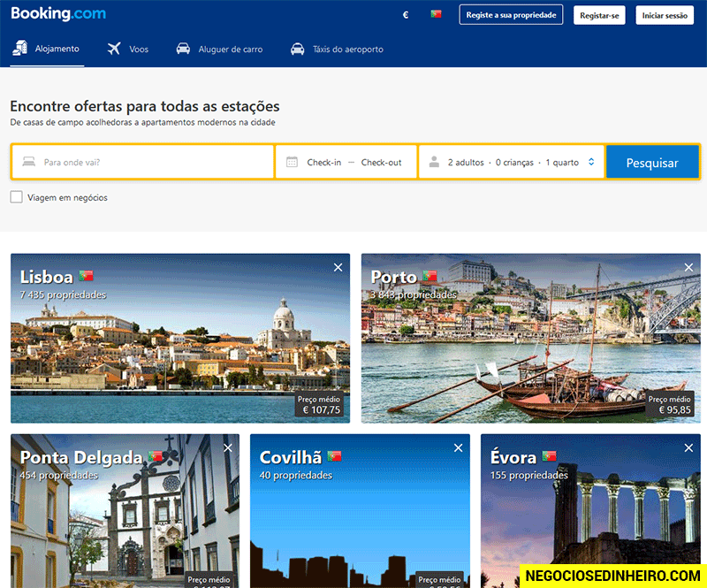Click '0 crianças' in guests field
707x588 pixels.
514,162
